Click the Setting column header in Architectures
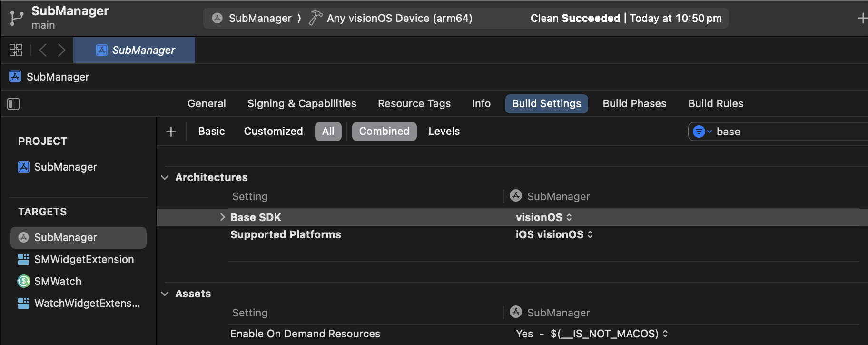Viewport: 868px width, 345px height. (x=250, y=196)
